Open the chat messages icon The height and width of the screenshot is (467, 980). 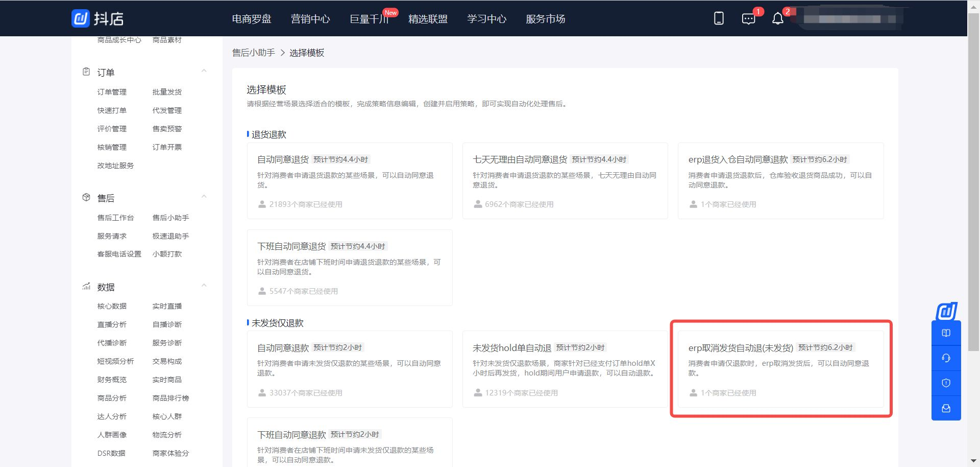[x=748, y=19]
